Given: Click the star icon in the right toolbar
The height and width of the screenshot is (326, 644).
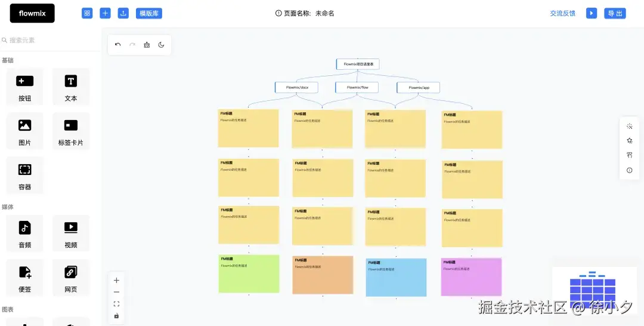Looking at the screenshot, I should [x=629, y=140].
